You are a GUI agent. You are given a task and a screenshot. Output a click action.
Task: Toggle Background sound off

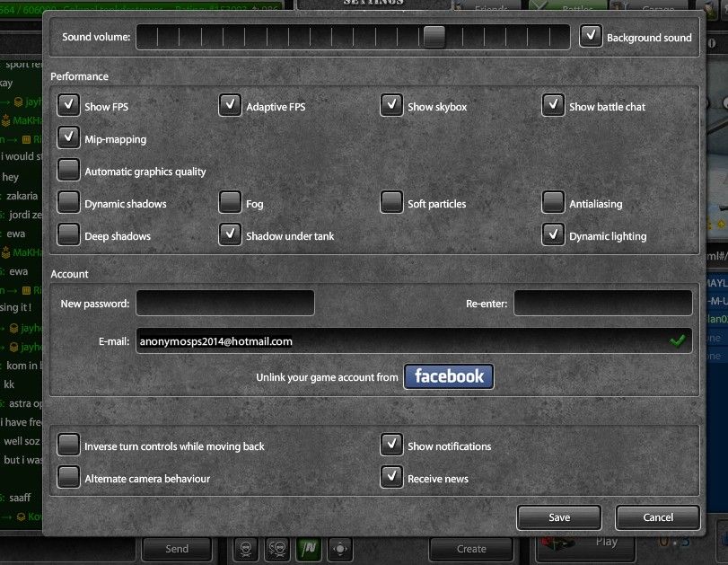pyautogui.click(x=591, y=37)
